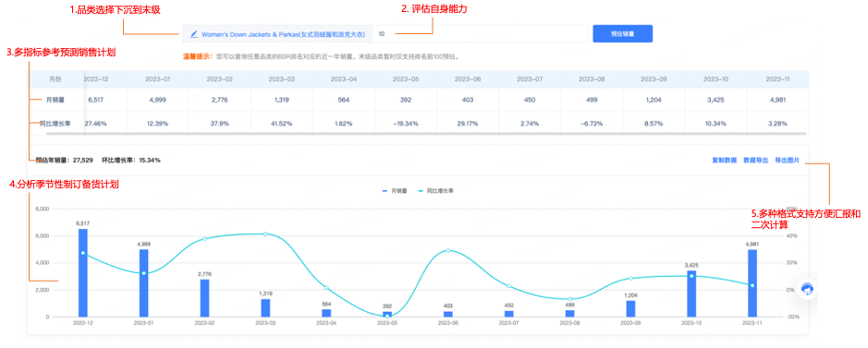Click the 2023-11 bar labeled 4,981
868x348 pixels.
(x=752, y=282)
